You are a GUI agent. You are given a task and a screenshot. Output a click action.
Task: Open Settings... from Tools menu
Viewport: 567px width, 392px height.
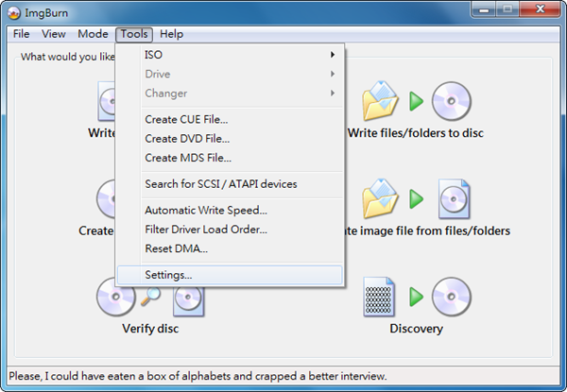click(x=230, y=275)
